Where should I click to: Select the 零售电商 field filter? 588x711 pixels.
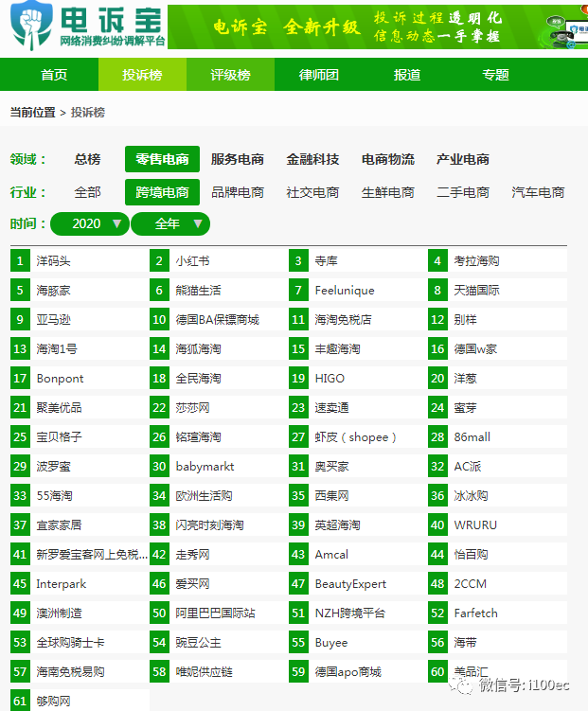pos(162,159)
